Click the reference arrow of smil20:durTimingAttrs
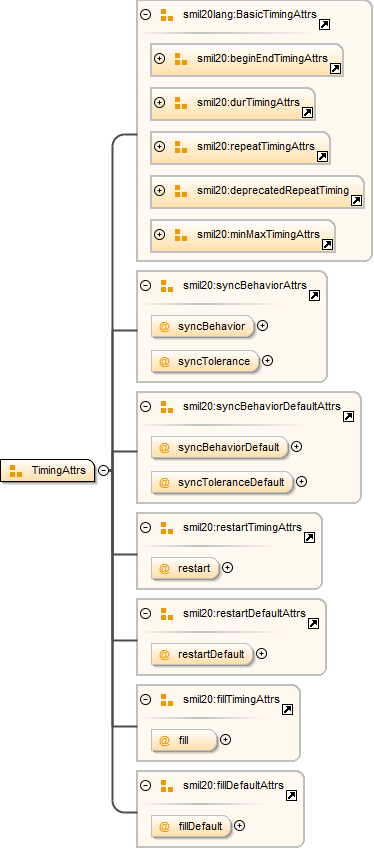The height and width of the screenshot is (849, 374). click(307, 112)
